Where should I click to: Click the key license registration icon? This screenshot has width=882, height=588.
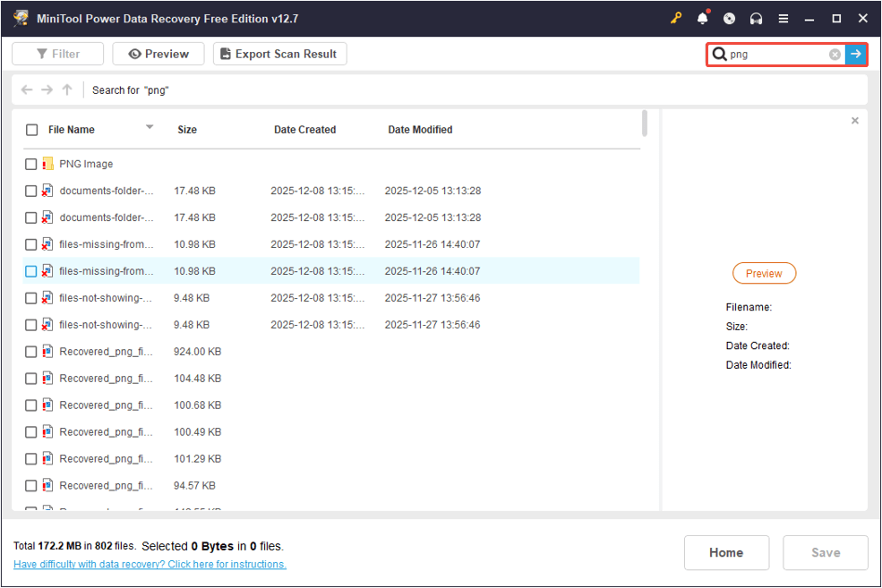point(676,18)
